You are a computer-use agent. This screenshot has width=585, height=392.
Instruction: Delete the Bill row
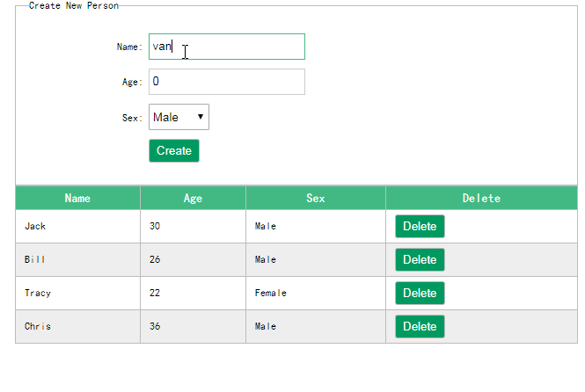pos(420,259)
